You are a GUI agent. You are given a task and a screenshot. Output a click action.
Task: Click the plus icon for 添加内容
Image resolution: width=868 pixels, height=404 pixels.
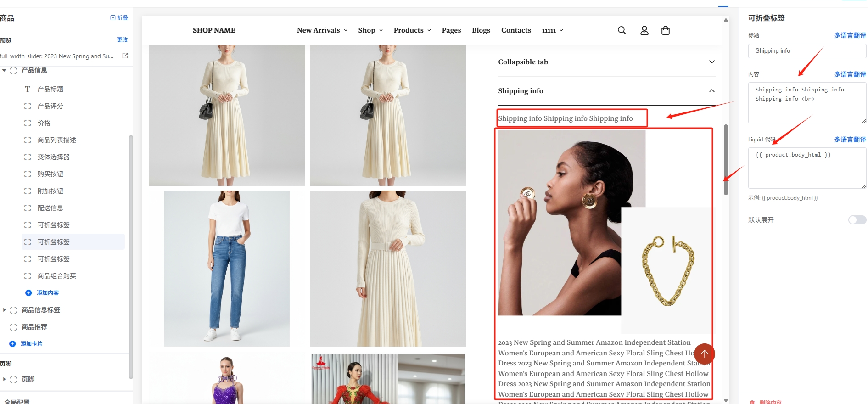pos(28,293)
